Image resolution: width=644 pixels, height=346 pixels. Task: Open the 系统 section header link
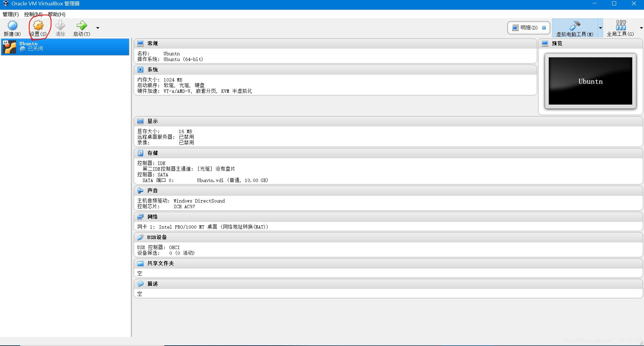click(x=153, y=70)
